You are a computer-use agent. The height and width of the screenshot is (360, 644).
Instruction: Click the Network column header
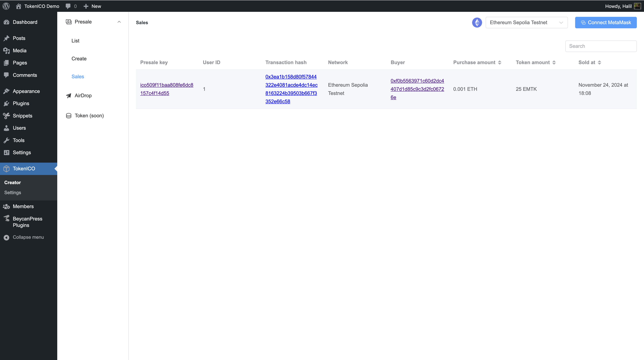tap(338, 62)
